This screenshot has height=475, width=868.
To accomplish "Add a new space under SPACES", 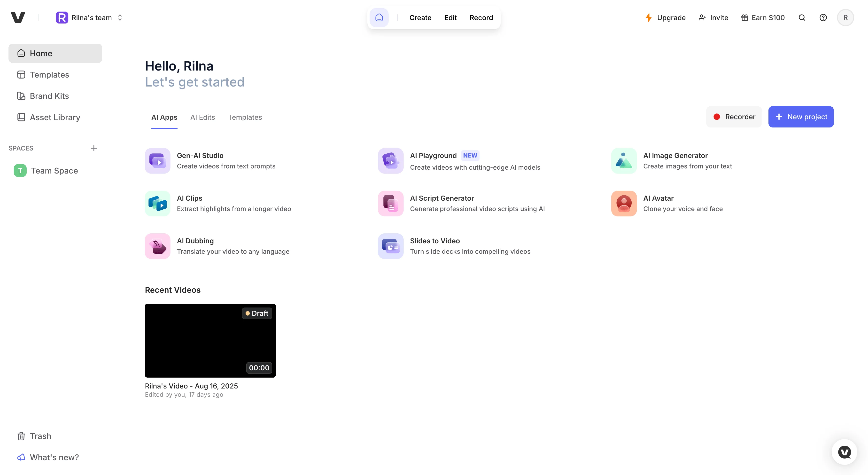I will click(94, 148).
